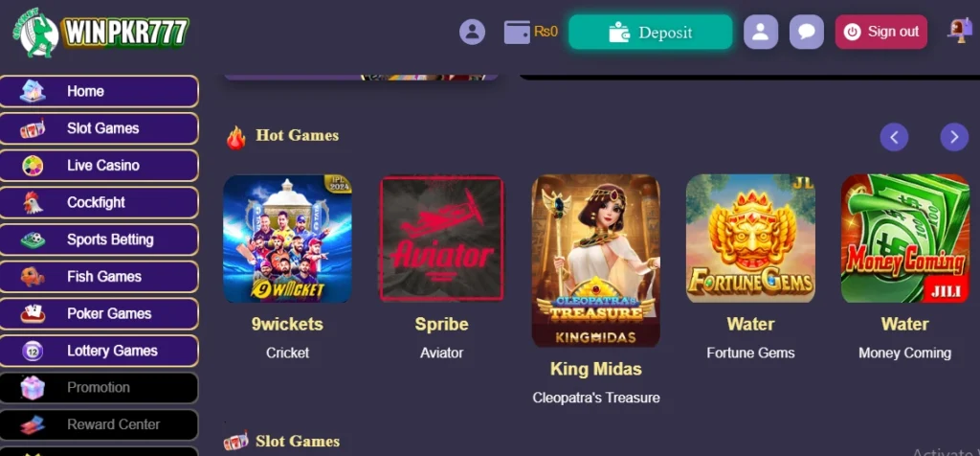
Task: Click the Sign out button
Action: [x=881, y=32]
